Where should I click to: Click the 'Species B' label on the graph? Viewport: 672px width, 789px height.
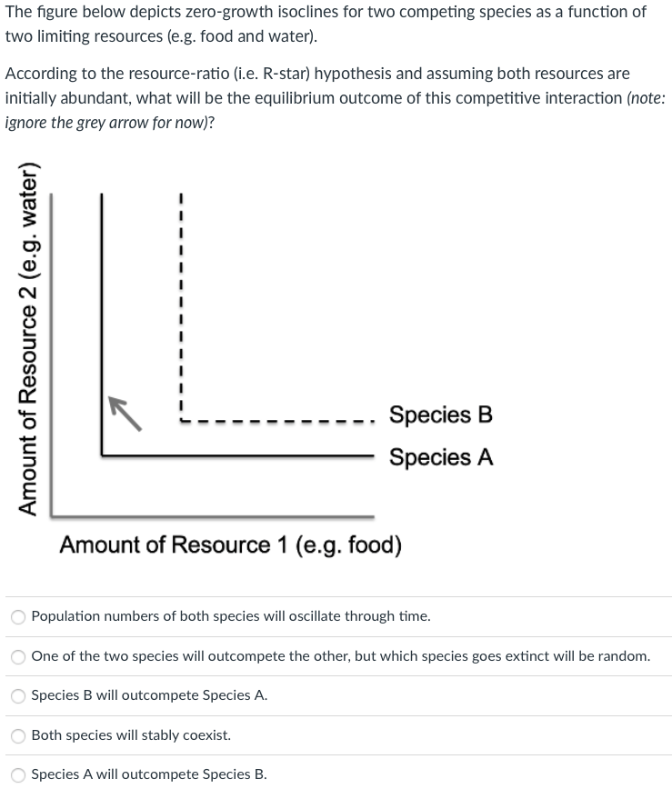click(440, 414)
